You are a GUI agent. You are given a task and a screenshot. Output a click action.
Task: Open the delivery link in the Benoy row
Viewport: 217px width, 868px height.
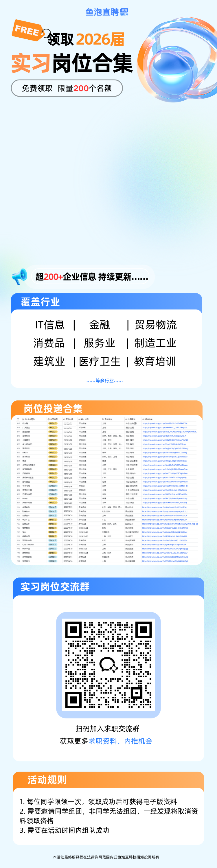[x=165, y=498]
